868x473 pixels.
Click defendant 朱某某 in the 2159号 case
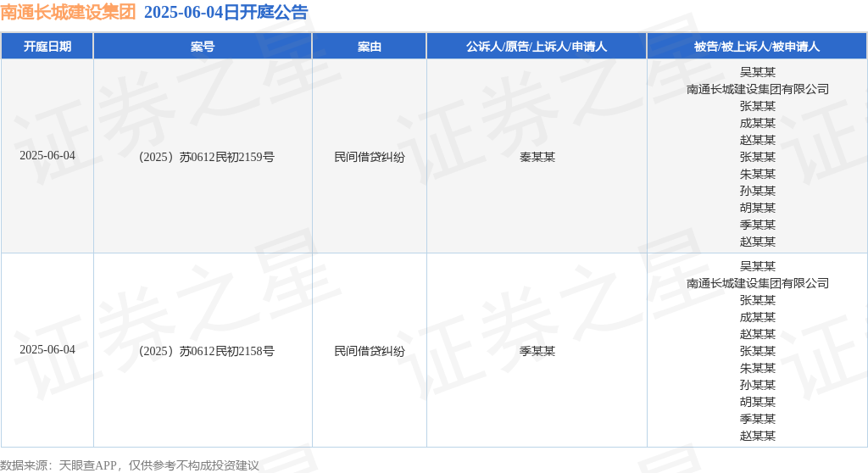[757, 174]
